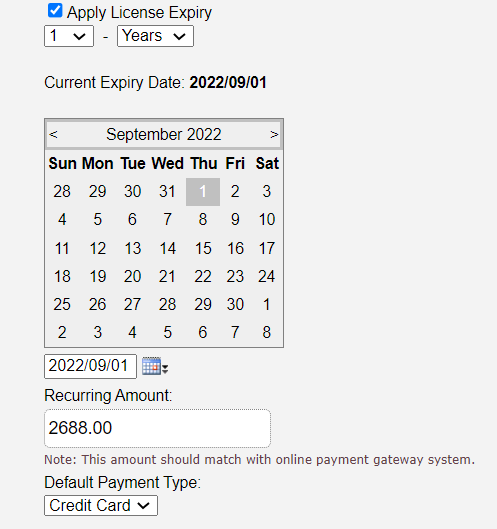Viewport: 497px width, 529px height.
Task: Select September 15 in calendar
Action: (203, 248)
